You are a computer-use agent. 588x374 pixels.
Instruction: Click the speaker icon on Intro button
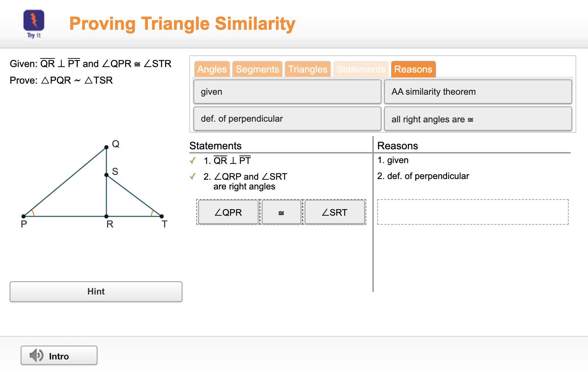pos(36,355)
